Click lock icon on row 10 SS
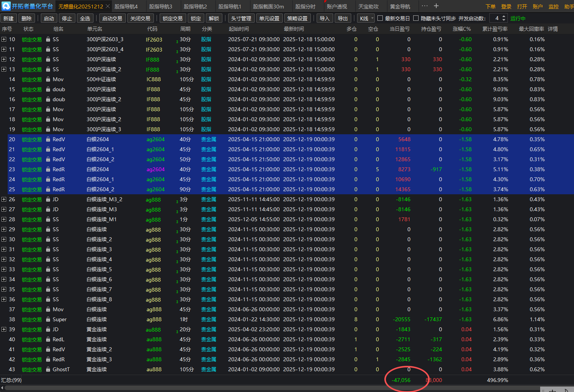Viewport: 574px width, 392px height. [x=48, y=39]
